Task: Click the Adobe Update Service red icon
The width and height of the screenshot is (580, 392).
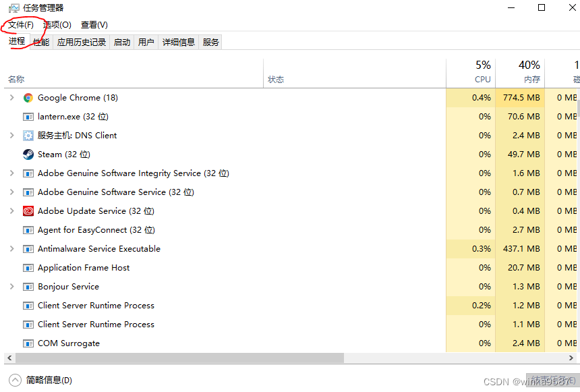Action: click(x=28, y=211)
